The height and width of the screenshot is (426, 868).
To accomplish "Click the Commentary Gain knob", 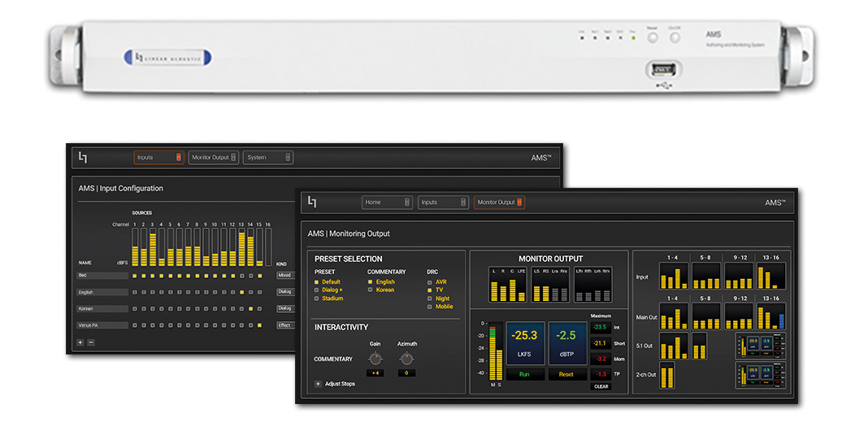I will pyautogui.click(x=375, y=359).
